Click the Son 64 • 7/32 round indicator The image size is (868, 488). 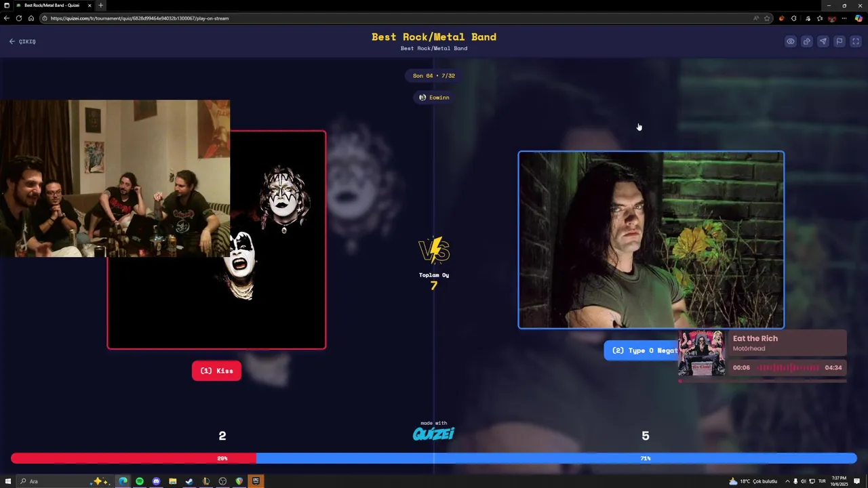(x=434, y=76)
